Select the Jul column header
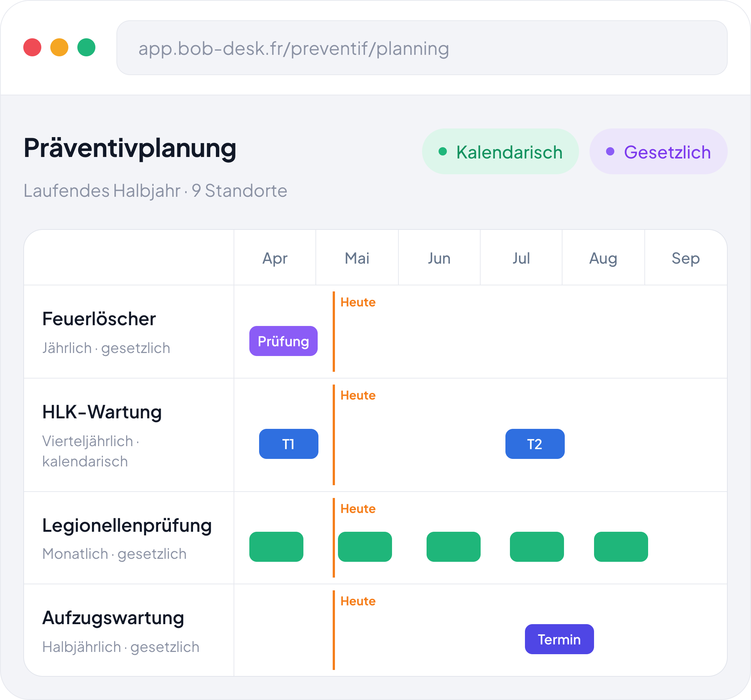Viewport: 751px width, 700px height. 521,258
